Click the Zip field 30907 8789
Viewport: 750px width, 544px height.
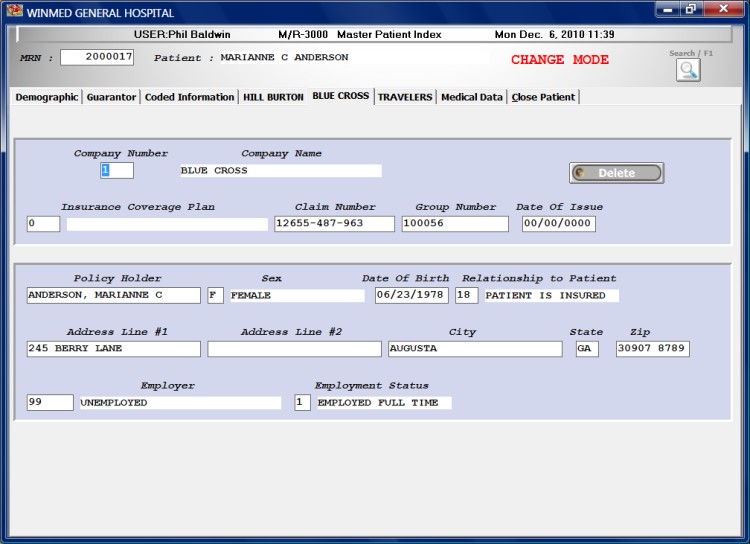[x=652, y=349]
